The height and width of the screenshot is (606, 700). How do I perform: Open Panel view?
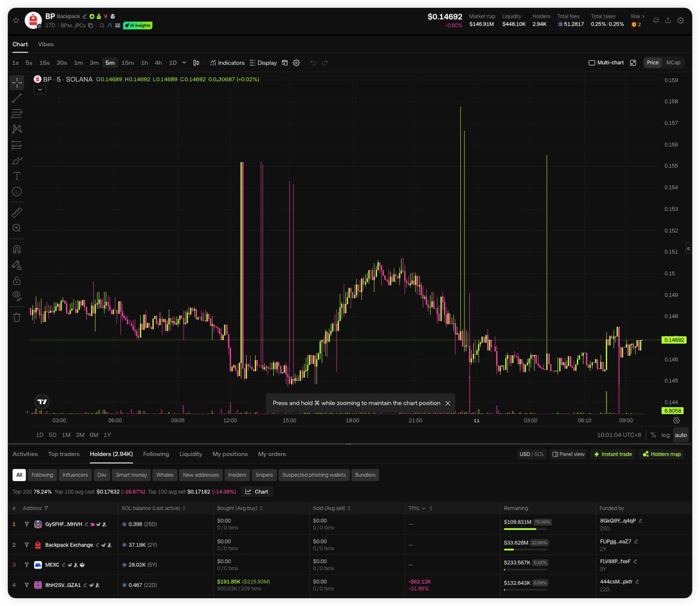click(569, 454)
